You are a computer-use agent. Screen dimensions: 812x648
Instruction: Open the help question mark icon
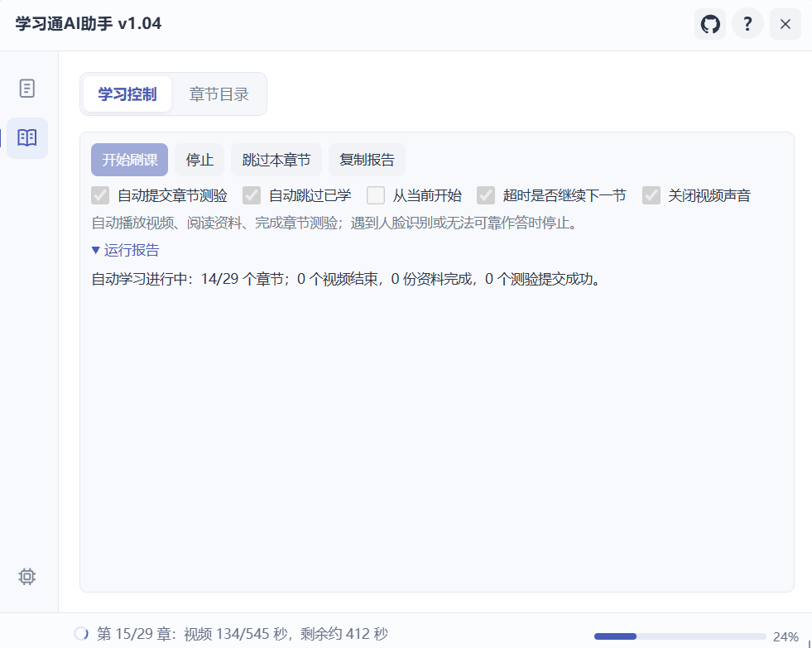tap(747, 24)
